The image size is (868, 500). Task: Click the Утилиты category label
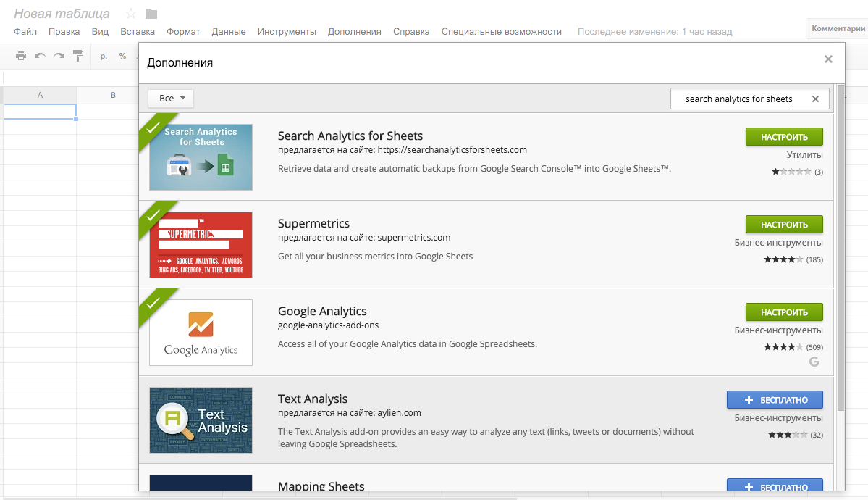[x=804, y=154]
